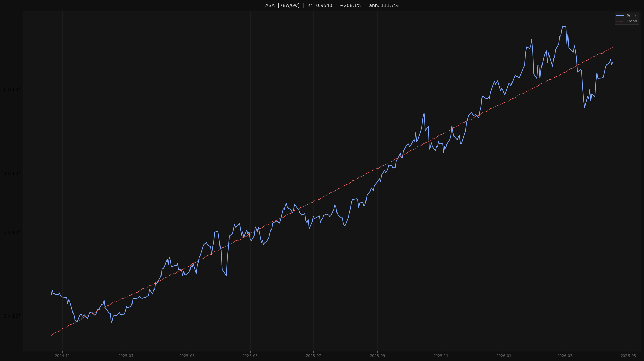Click the 2025-07 x-axis date label
The width and height of the screenshot is (644, 361).
313,356
